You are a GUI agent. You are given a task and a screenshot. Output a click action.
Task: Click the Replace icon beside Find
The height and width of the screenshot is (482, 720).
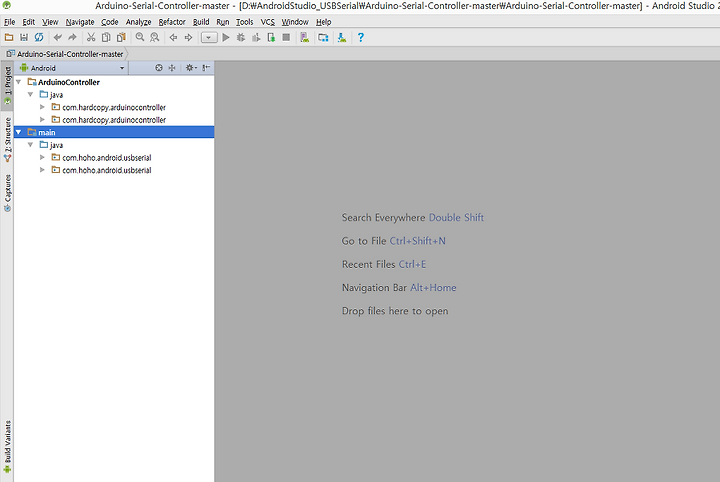point(155,38)
